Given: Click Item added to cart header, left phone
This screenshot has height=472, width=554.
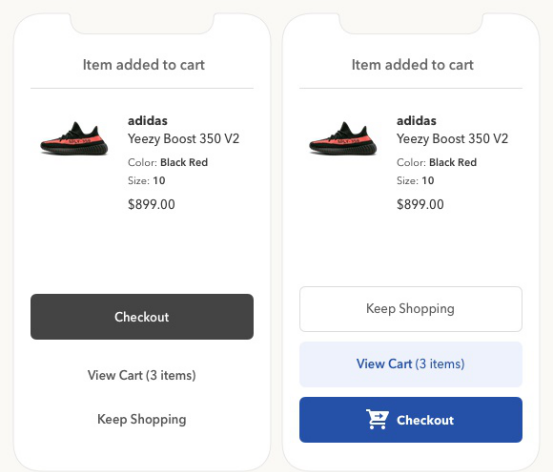Looking at the screenshot, I should click(144, 65).
